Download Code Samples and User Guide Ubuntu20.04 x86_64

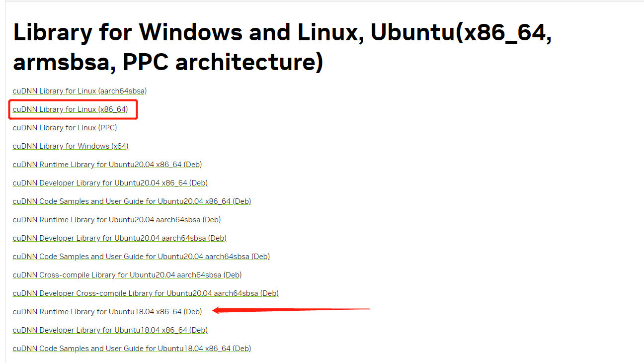click(x=132, y=201)
